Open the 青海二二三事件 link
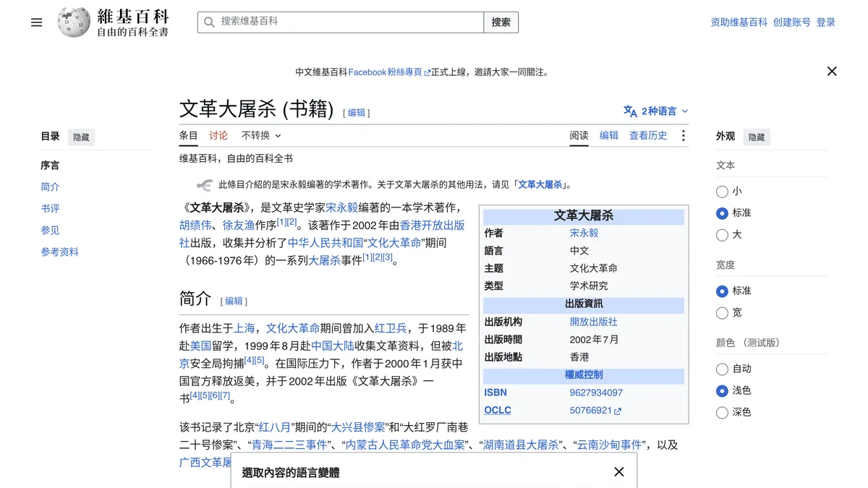This screenshot has width=868, height=488. [x=289, y=445]
